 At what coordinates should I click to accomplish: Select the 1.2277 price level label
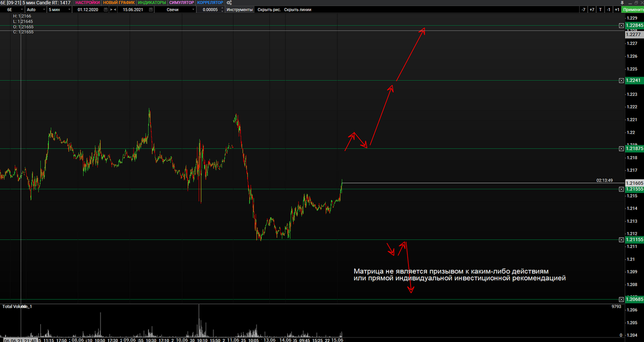[x=633, y=34]
